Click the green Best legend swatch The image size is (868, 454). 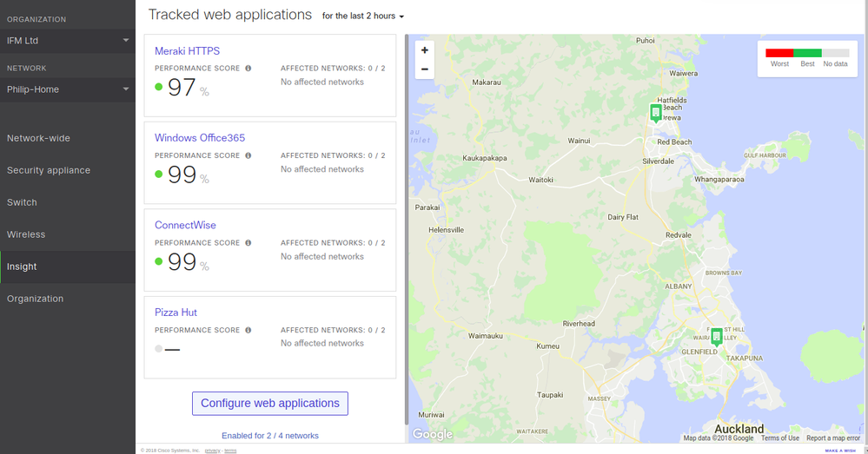click(x=808, y=53)
